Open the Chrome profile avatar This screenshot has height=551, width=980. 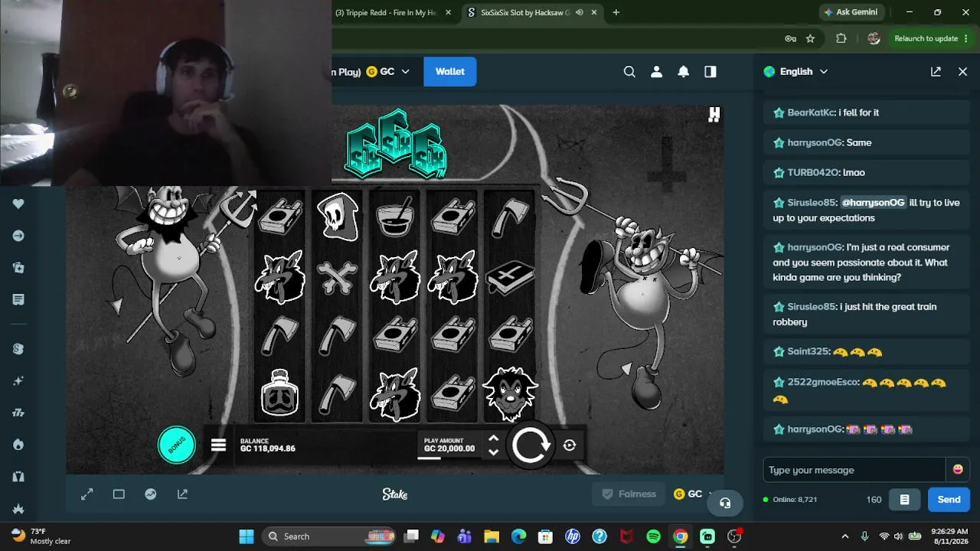(x=874, y=38)
